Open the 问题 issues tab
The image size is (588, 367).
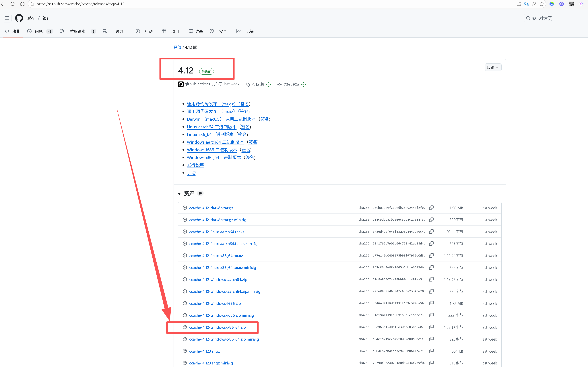tap(40, 31)
